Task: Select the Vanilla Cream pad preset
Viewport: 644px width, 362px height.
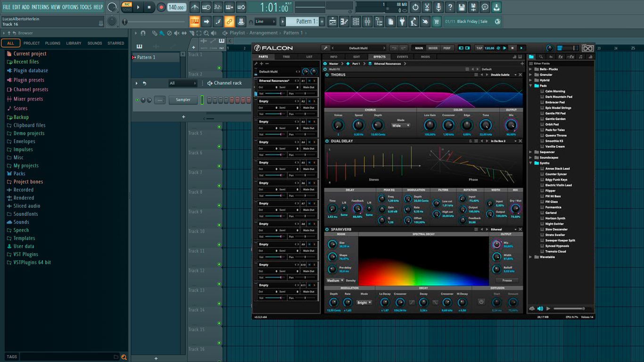Action: point(555,147)
